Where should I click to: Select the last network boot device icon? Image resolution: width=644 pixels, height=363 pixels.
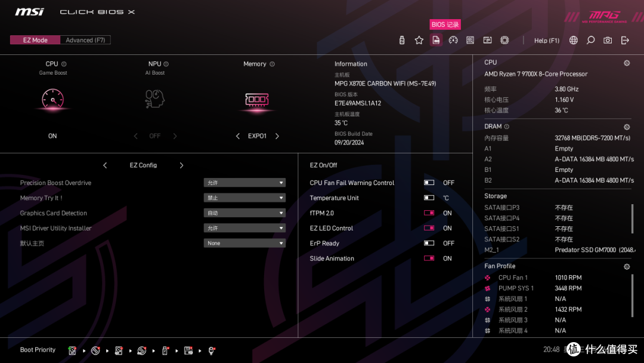[x=212, y=350]
